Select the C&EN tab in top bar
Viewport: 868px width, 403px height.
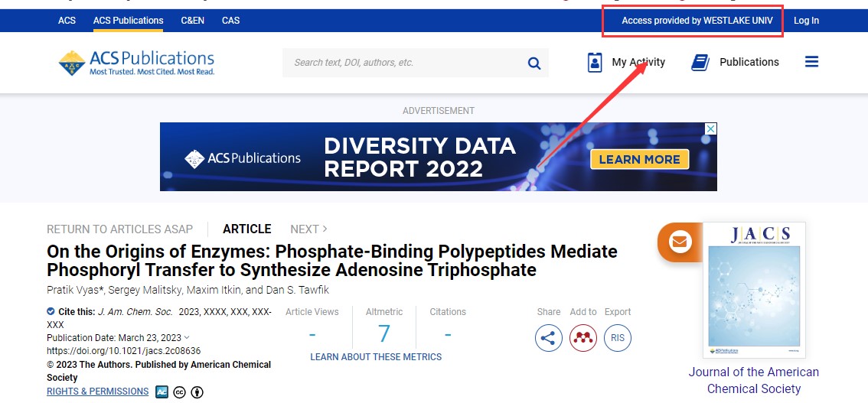[x=192, y=21]
